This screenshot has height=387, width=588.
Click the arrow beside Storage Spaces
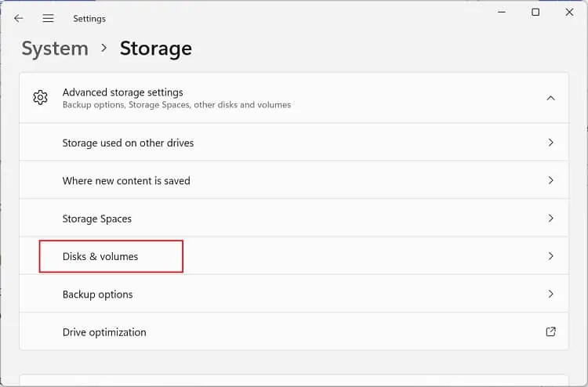point(550,219)
